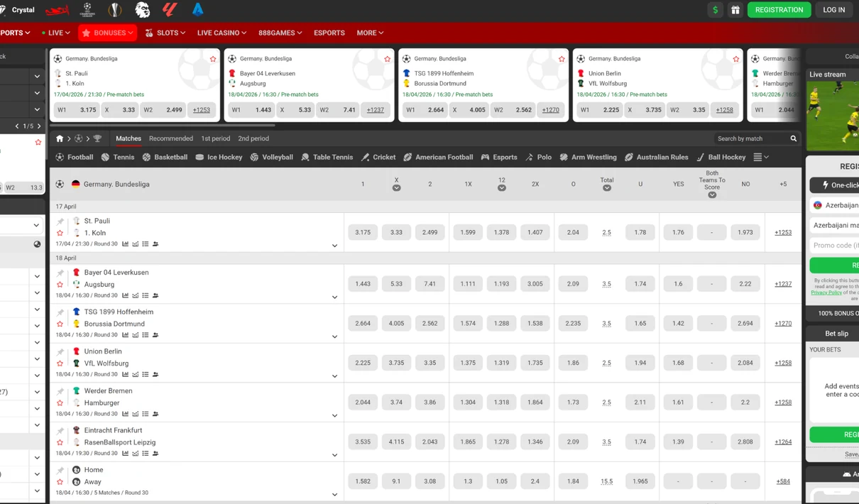This screenshot has width=859, height=504.
Task: Bet on W1 3.175 in St. Pauli card
Action: click(x=77, y=110)
